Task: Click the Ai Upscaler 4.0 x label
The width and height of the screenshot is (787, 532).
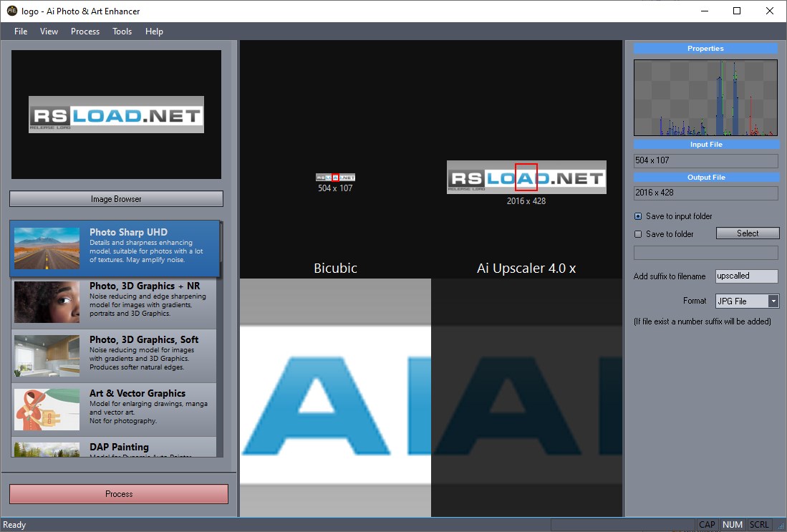Action: (526, 268)
